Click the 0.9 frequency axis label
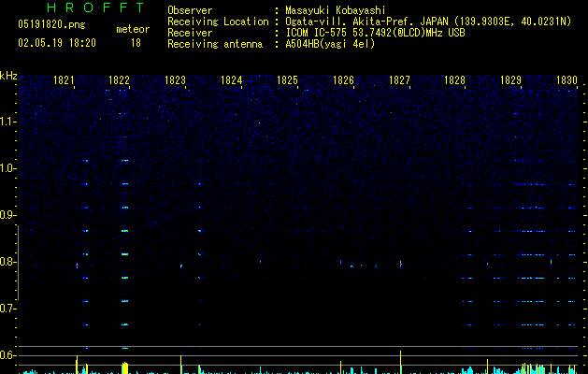This screenshot has width=588, height=374. point(7,215)
